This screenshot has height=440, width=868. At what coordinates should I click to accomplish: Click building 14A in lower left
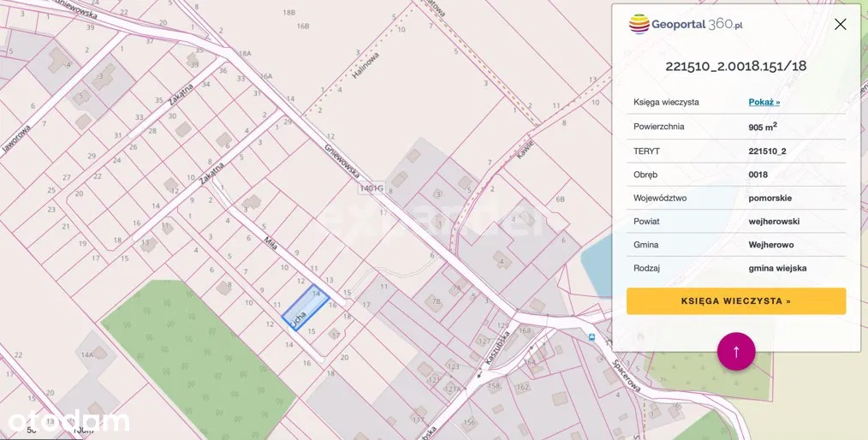pos(99,353)
